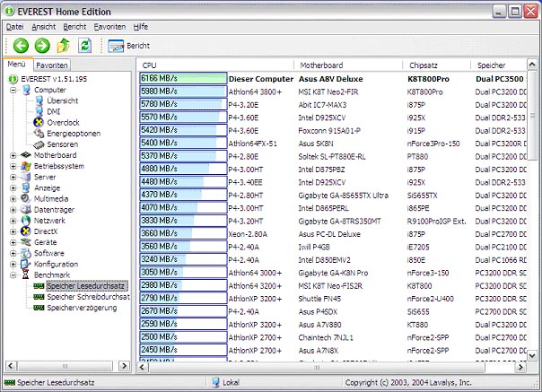The height and width of the screenshot is (392, 542).
Task: Sort by the Chipsatz column header
Action: coord(437,65)
